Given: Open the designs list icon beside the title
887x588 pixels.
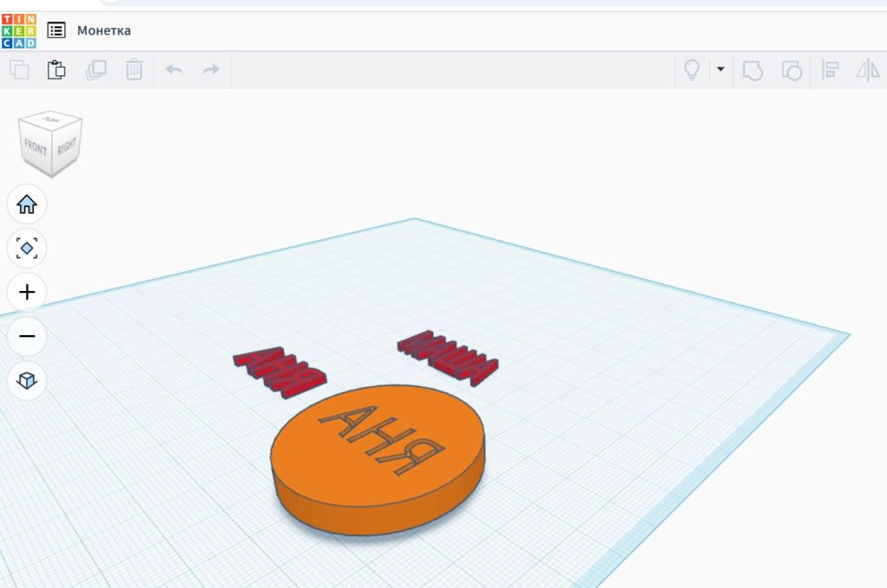Looking at the screenshot, I should [x=56, y=30].
